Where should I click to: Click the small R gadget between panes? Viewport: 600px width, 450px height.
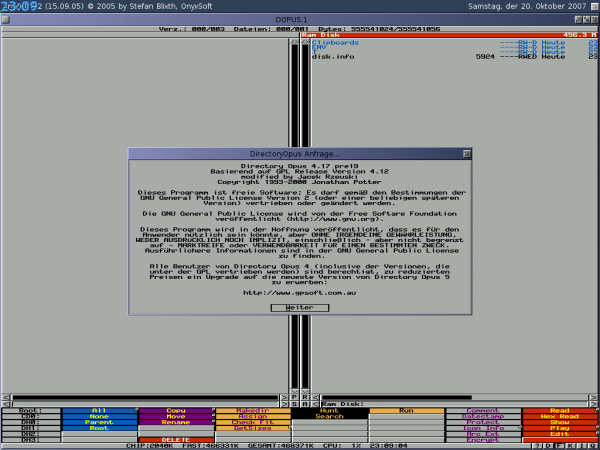[305, 398]
